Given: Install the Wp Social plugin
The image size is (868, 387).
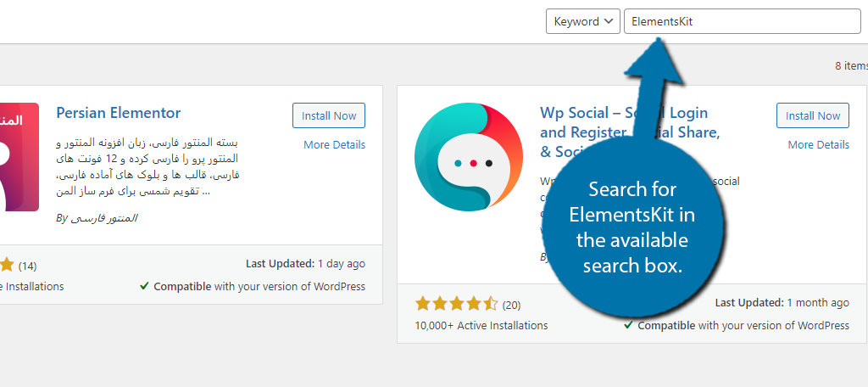Looking at the screenshot, I should [813, 116].
